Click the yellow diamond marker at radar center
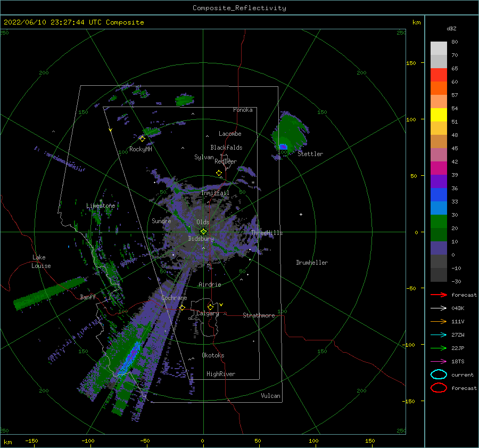The width and height of the screenshot is (479, 448). click(x=203, y=232)
